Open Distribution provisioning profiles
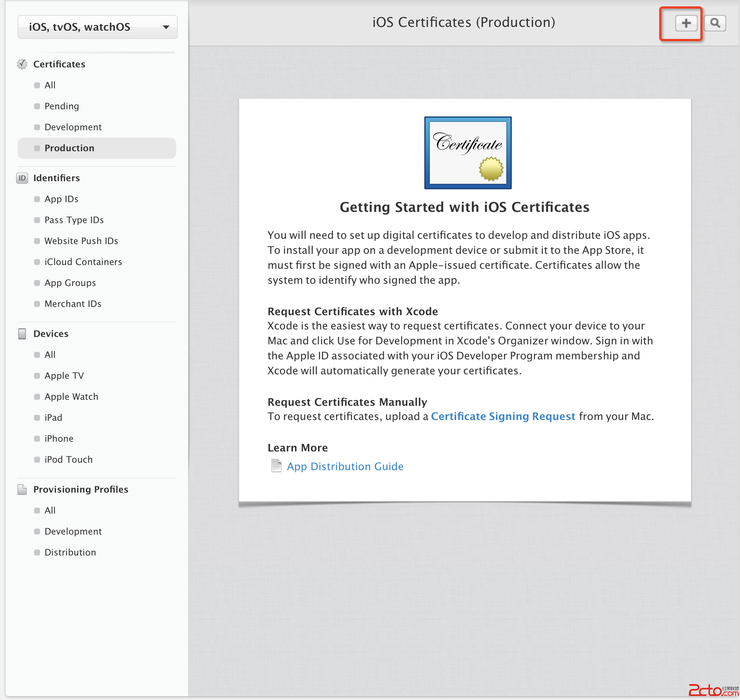740x700 pixels. 70,552
